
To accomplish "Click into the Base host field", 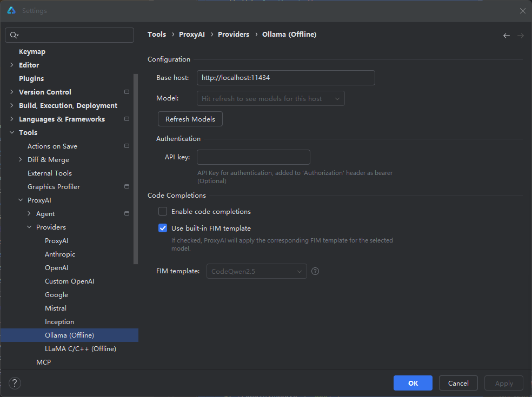I will coord(285,78).
